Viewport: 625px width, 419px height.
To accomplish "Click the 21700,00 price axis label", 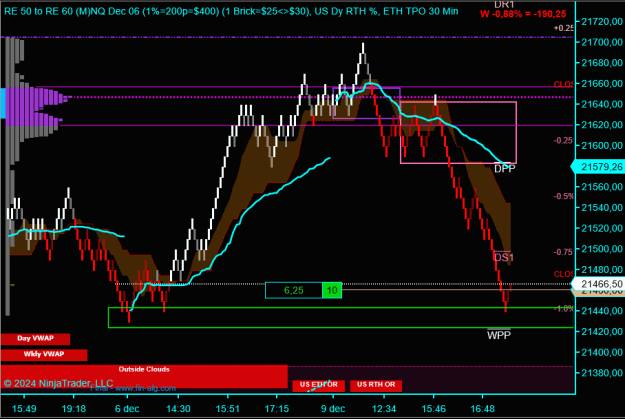I will (x=602, y=42).
